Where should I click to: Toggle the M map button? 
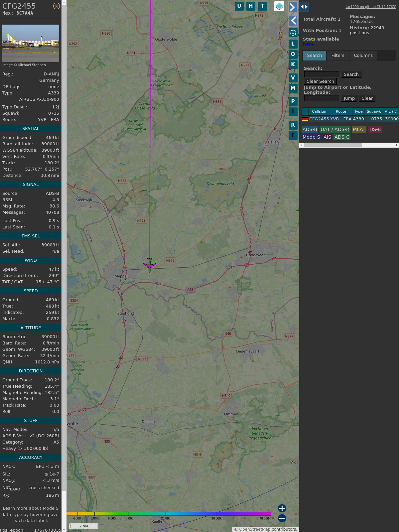[x=293, y=88]
